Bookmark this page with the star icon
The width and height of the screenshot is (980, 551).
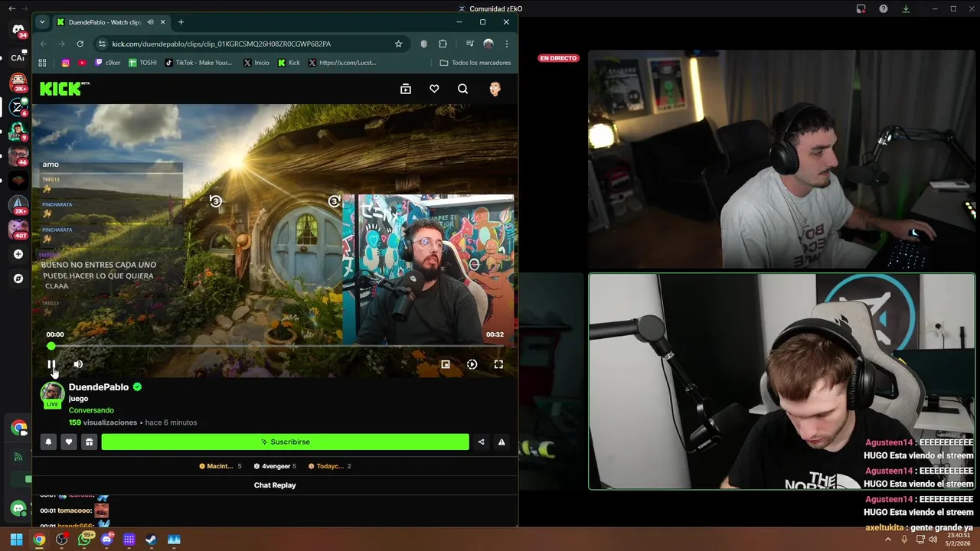coord(398,44)
